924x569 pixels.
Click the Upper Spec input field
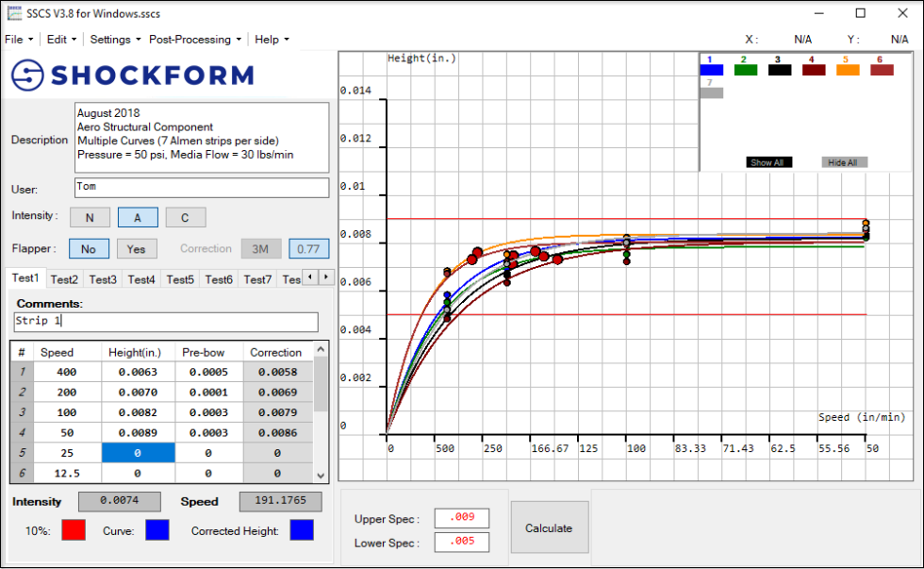461,517
